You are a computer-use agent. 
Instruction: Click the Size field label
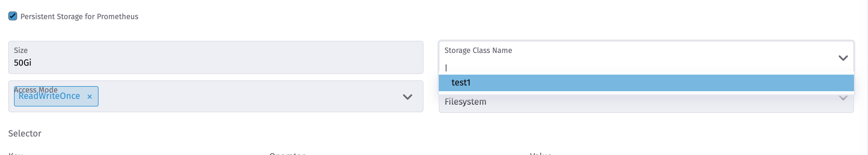tap(21, 50)
